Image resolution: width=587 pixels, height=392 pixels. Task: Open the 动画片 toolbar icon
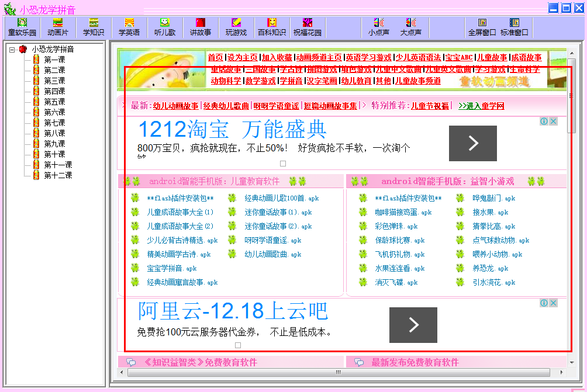(58, 27)
